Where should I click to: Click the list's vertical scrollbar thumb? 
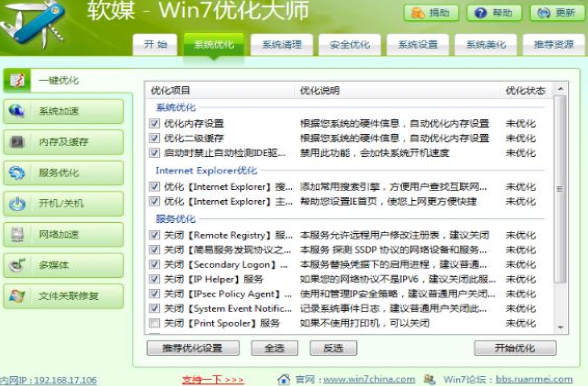[x=560, y=189]
